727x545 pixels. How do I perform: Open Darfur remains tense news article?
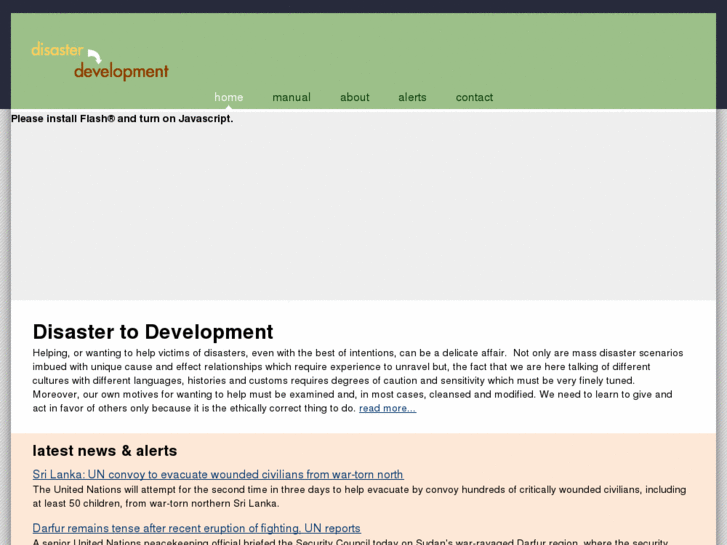pyautogui.click(x=197, y=528)
